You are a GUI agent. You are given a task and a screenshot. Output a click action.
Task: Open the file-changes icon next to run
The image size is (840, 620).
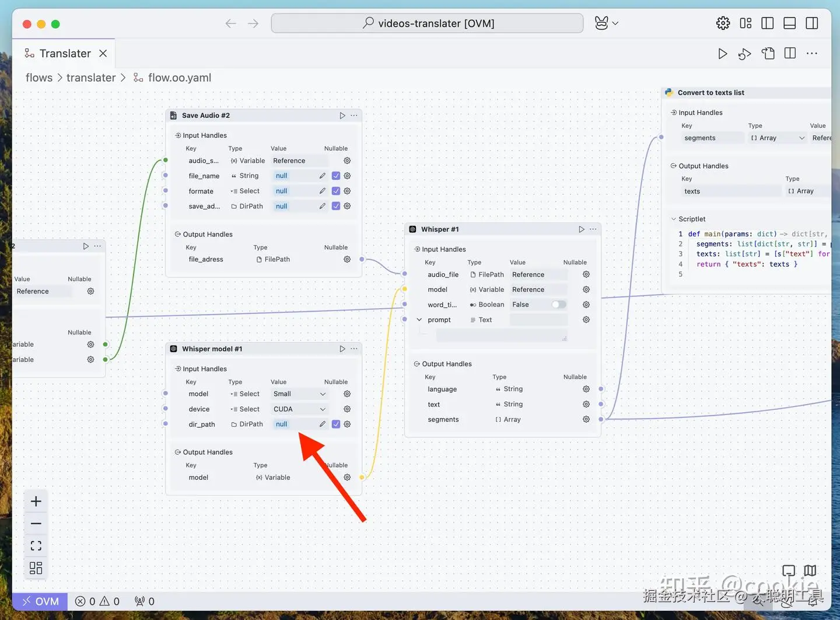(768, 54)
